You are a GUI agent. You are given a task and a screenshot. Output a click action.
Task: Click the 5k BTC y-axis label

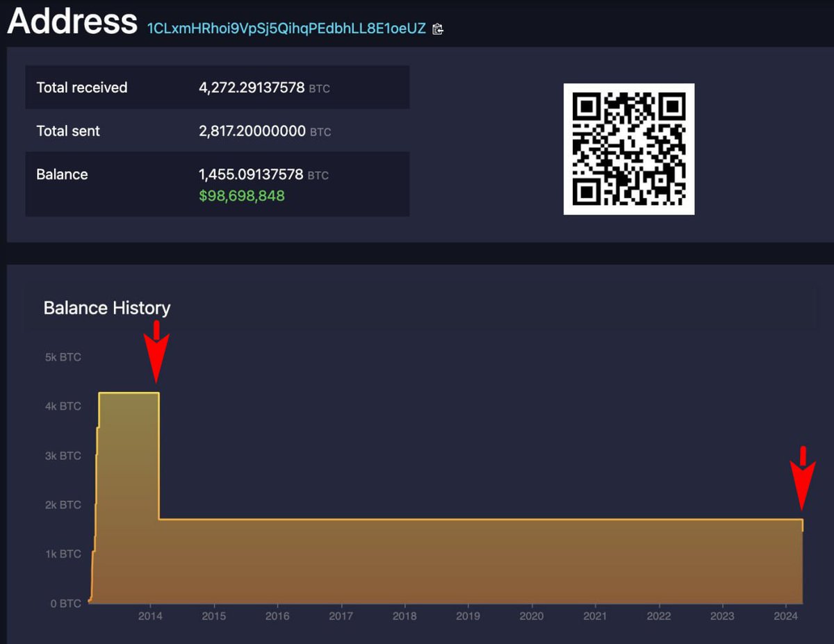click(x=63, y=357)
